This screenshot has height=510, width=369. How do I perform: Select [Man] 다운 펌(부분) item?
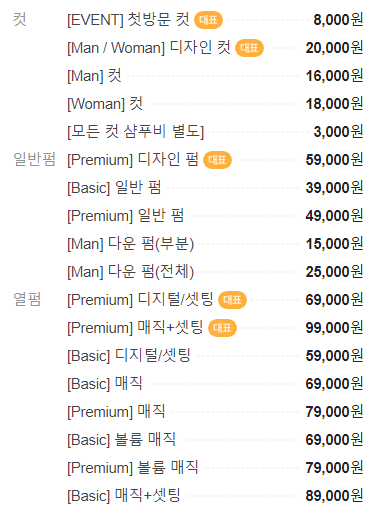point(131,244)
